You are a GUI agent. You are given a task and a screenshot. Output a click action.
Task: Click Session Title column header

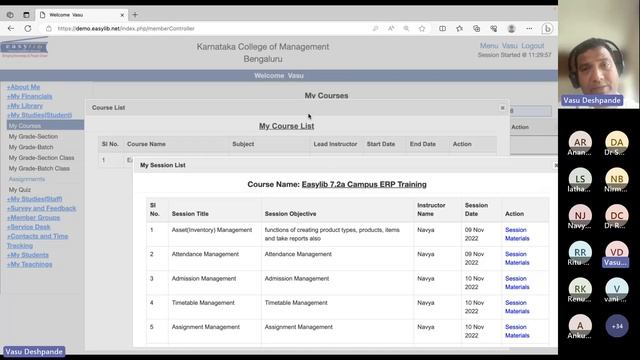190,214
